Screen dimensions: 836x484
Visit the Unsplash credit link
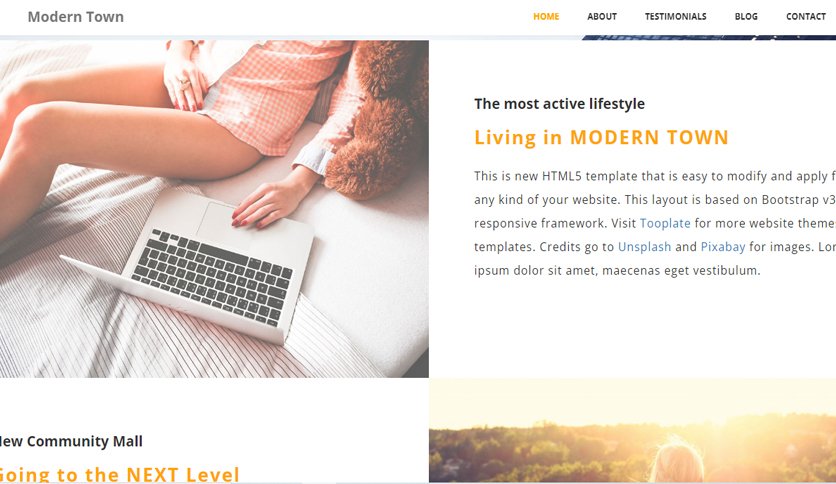pyautogui.click(x=644, y=247)
